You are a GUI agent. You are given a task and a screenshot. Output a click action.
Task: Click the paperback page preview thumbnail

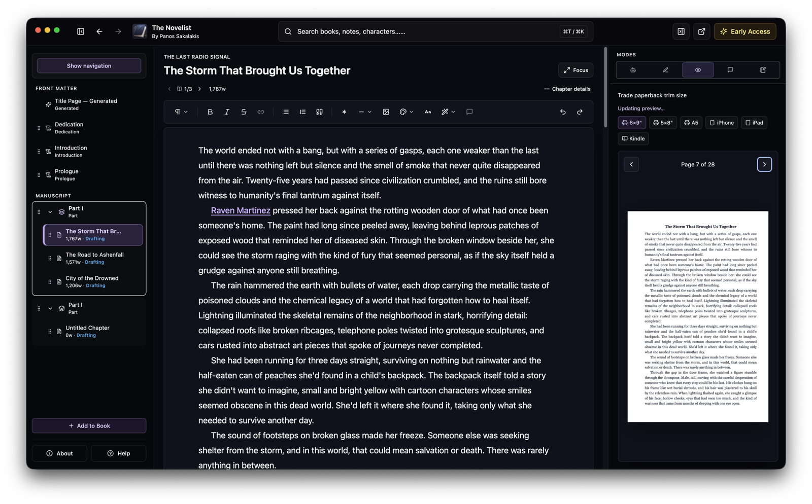(x=698, y=316)
